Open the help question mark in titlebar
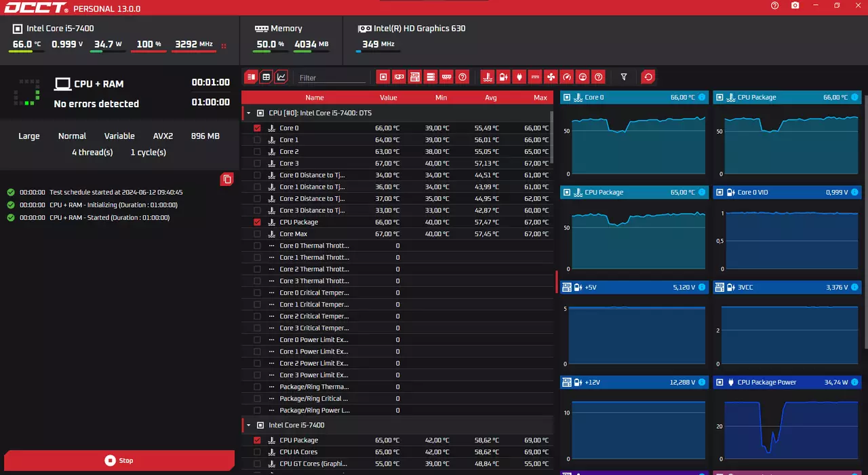Image resolution: width=868 pixels, height=475 pixels. click(x=775, y=5)
